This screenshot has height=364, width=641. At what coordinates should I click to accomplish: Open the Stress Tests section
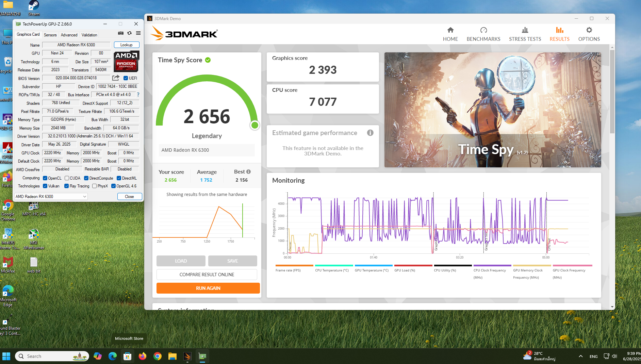point(525,34)
